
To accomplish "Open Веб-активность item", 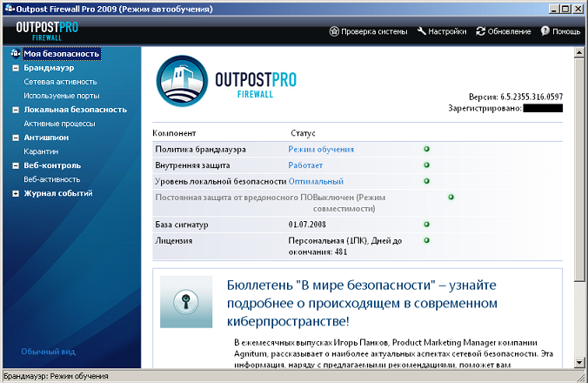I will pos(52,179).
